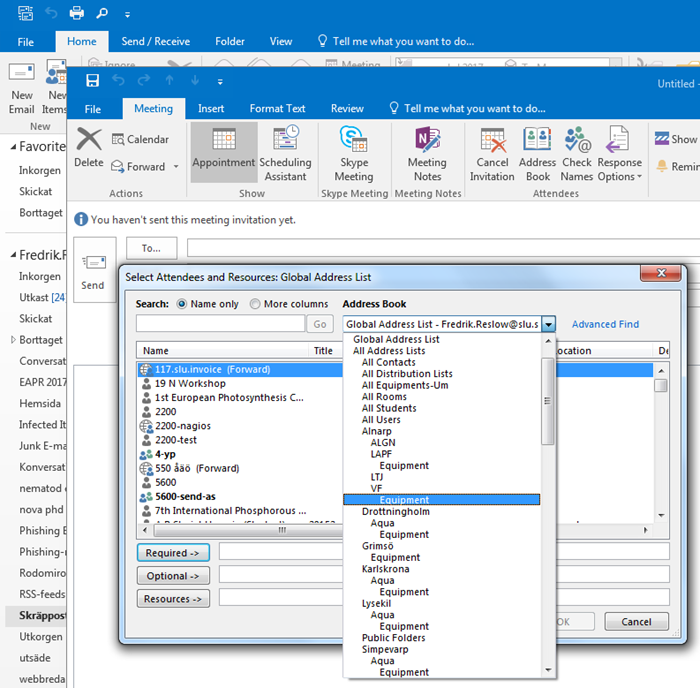Image resolution: width=700 pixels, height=688 pixels.
Task: Select the Appointment view button
Action: (224, 152)
